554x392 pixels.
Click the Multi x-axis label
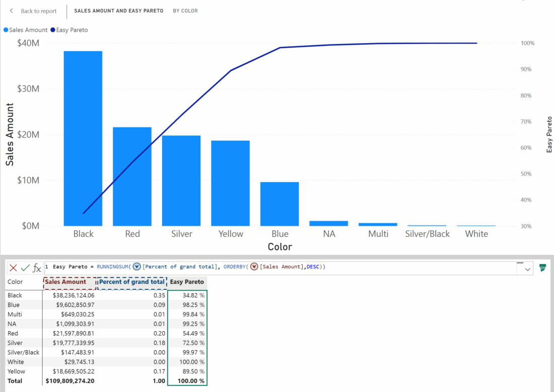pyautogui.click(x=378, y=234)
